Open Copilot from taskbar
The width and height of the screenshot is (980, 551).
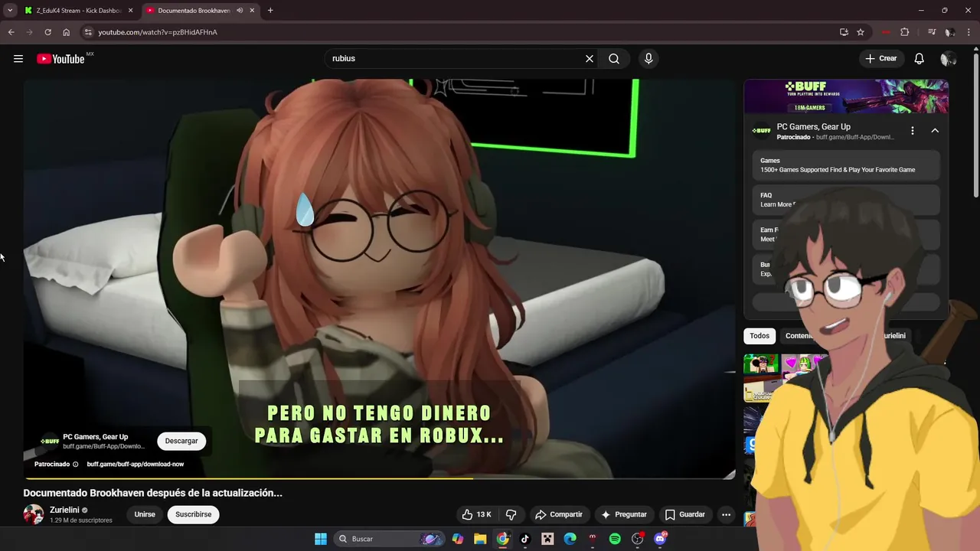pos(458,539)
